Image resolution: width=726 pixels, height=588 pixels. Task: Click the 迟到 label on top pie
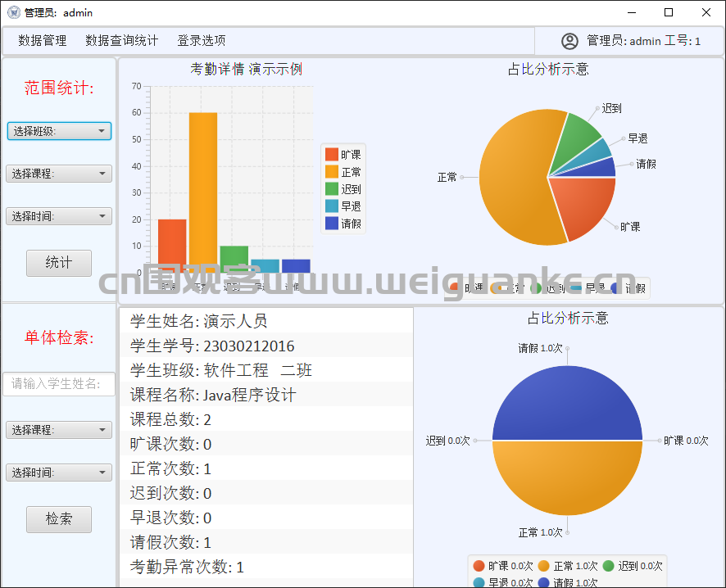[611, 108]
